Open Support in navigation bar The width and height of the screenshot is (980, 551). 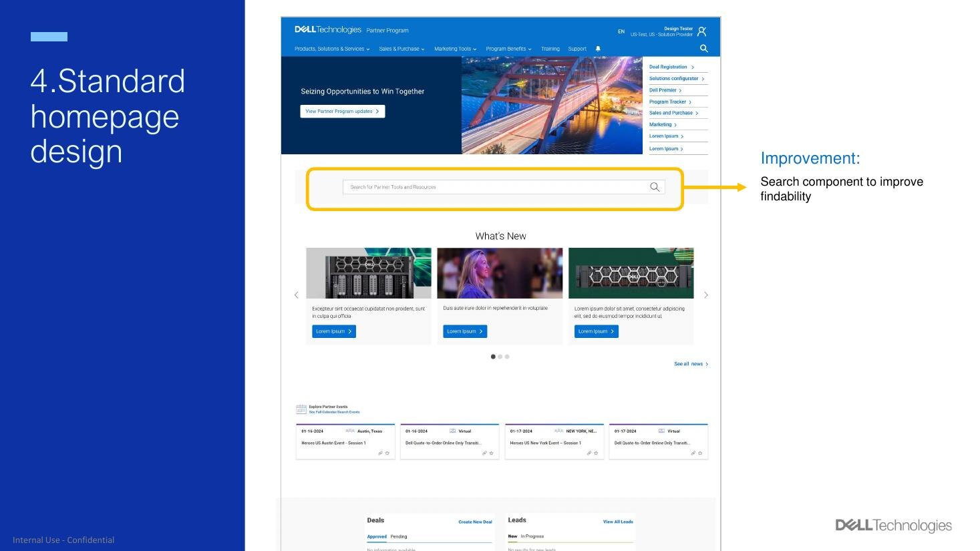[577, 49]
